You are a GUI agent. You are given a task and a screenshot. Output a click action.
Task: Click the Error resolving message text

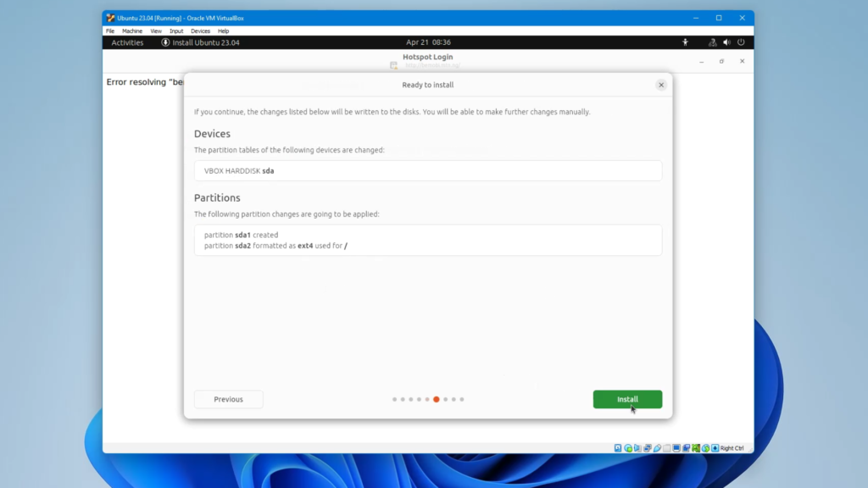click(145, 82)
